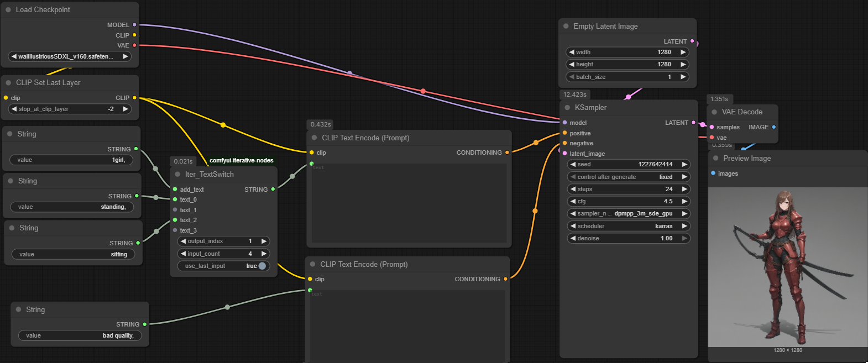Click CLIP output socket on CLIP Set Last Layer
868x363 pixels.
[134, 98]
